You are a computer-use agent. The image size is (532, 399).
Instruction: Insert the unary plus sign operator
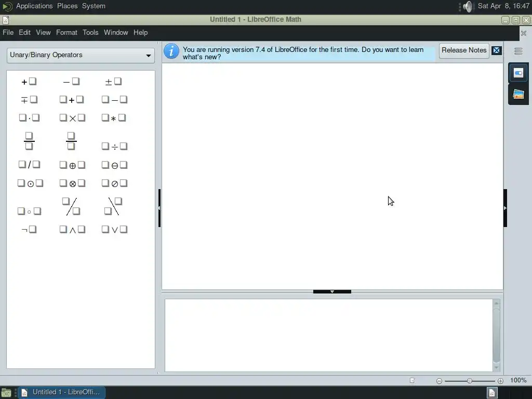pyautogui.click(x=29, y=82)
